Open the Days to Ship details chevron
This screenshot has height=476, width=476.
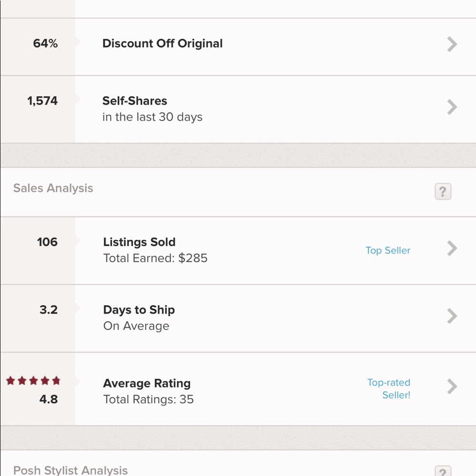[x=452, y=316]
